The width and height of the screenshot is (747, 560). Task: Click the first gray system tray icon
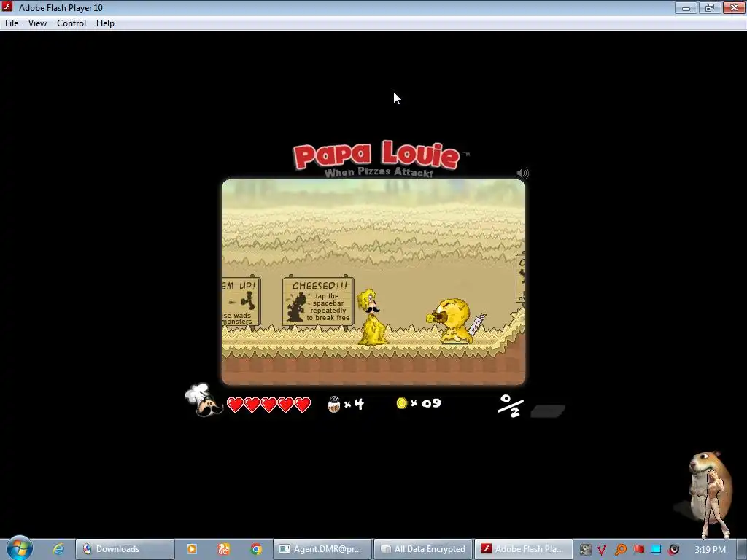click(586, 550)
